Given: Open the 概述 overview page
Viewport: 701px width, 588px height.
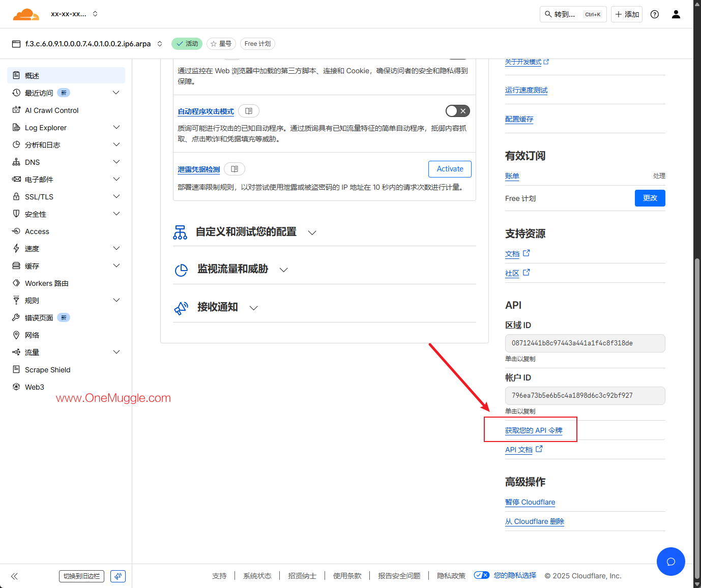Looking at the screenshot, I should point(66,75).
